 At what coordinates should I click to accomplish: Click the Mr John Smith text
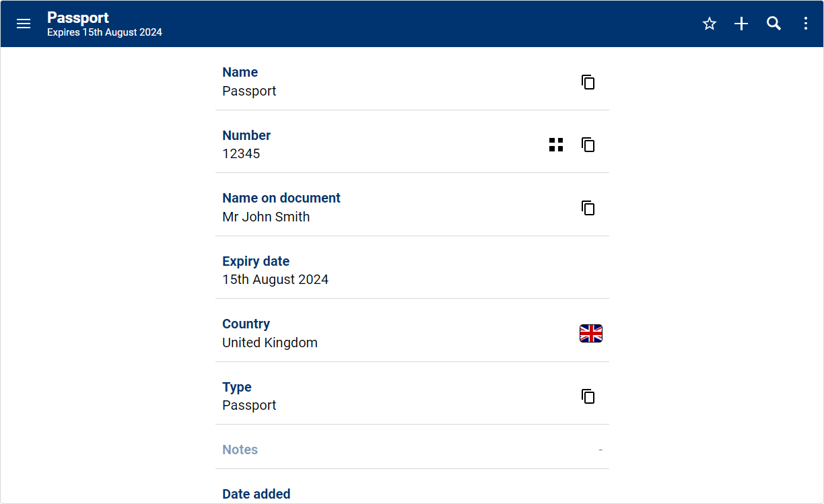pyautogui.click(x=266, y=217)
